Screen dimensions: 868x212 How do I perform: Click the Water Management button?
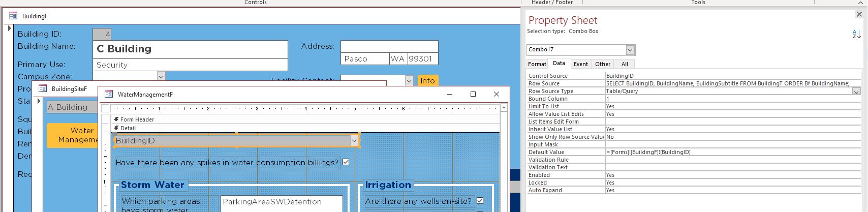[x=74, y=135]
